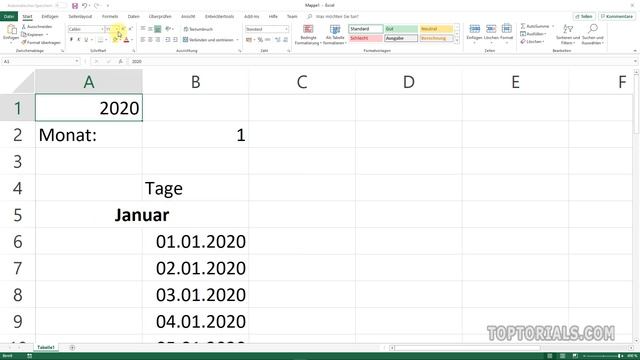
Task: Click the zoom slider in status bar
Action: [x=603, y=356]
